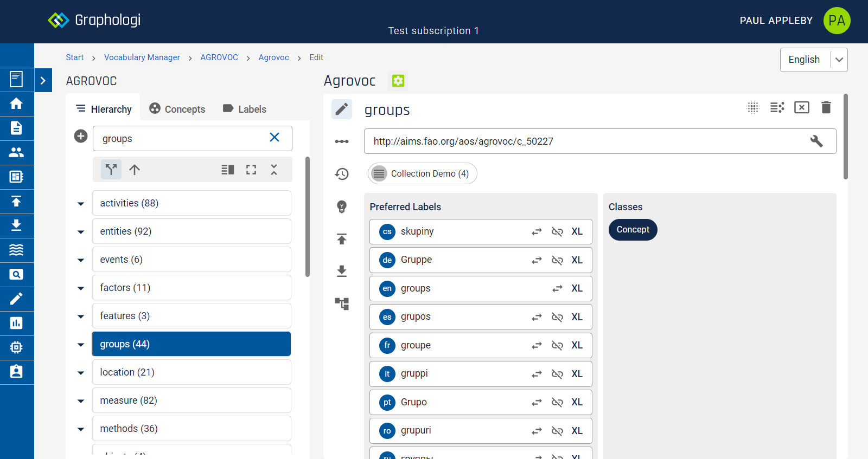Click the lightbulb suggestions icon
Screen dimensions: 868x459
click(x=342, y=206)
